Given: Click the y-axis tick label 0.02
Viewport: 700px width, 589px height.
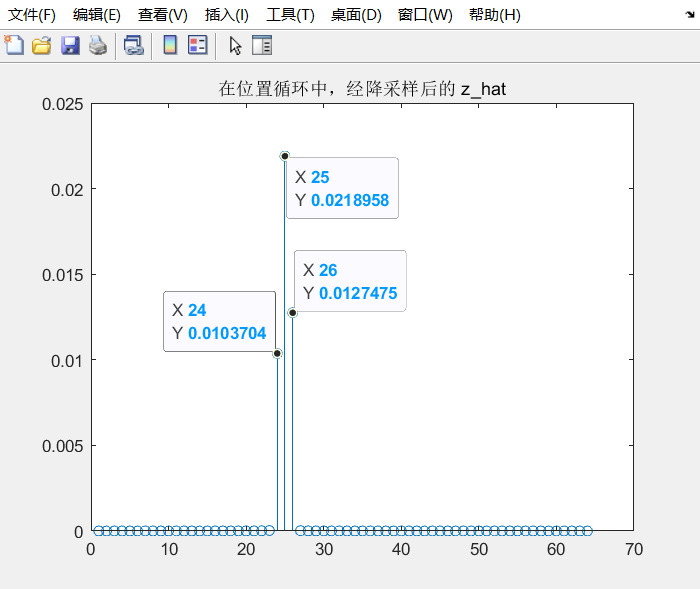Looking at the screenshot, I should tap(67, 190).
